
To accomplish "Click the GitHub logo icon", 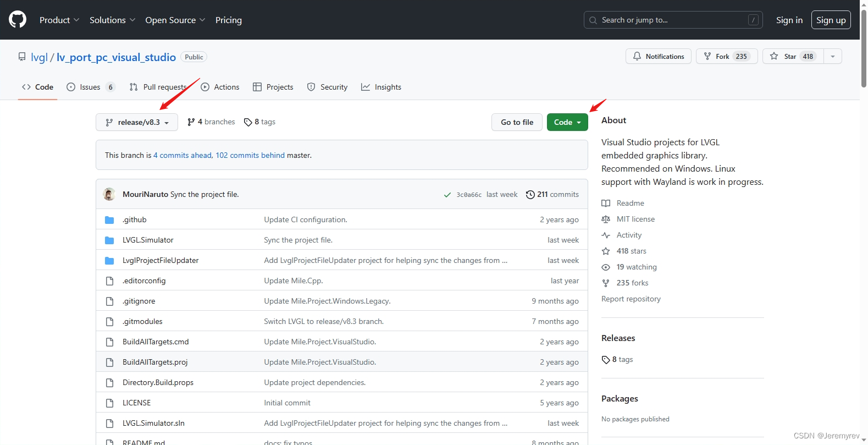I will coord(18,20).
